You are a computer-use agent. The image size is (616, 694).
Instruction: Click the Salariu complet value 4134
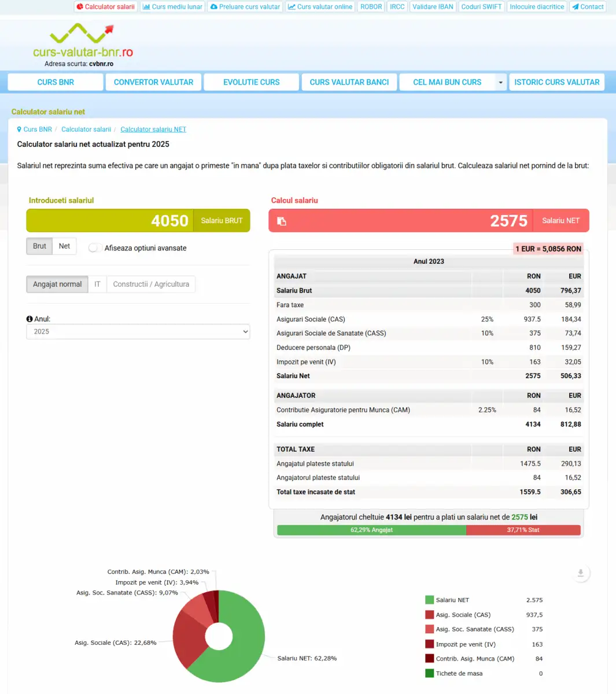(533, 424)
